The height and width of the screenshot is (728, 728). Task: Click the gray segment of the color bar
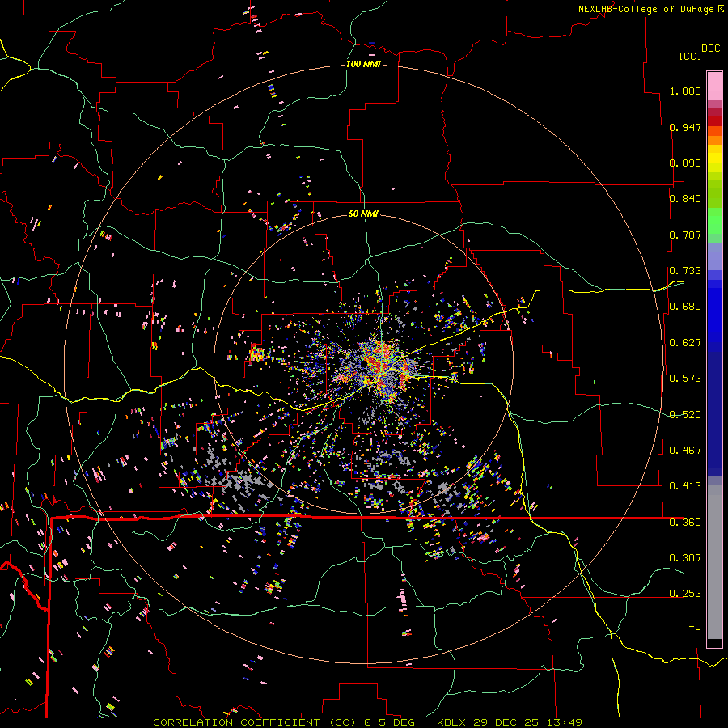click(714, 562)
